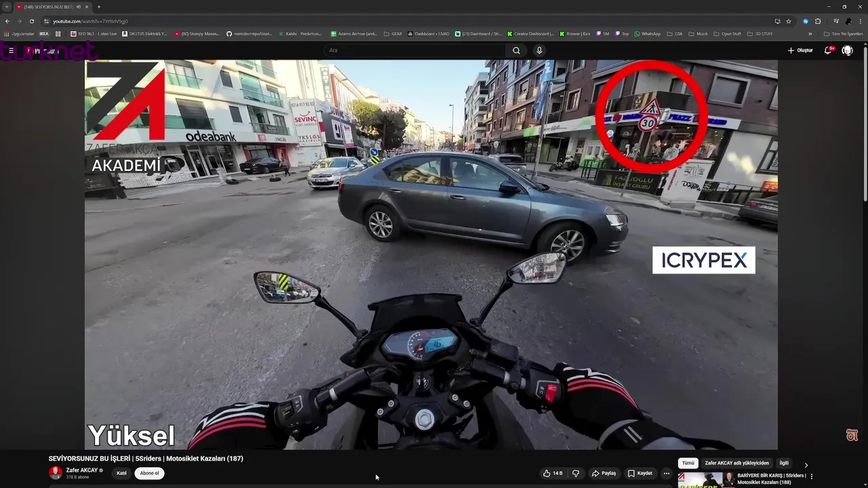Mute tab via the speaker icon on tab
This screenshot has width=868, height=488.
pyautogui.click(x=79, y=7)
